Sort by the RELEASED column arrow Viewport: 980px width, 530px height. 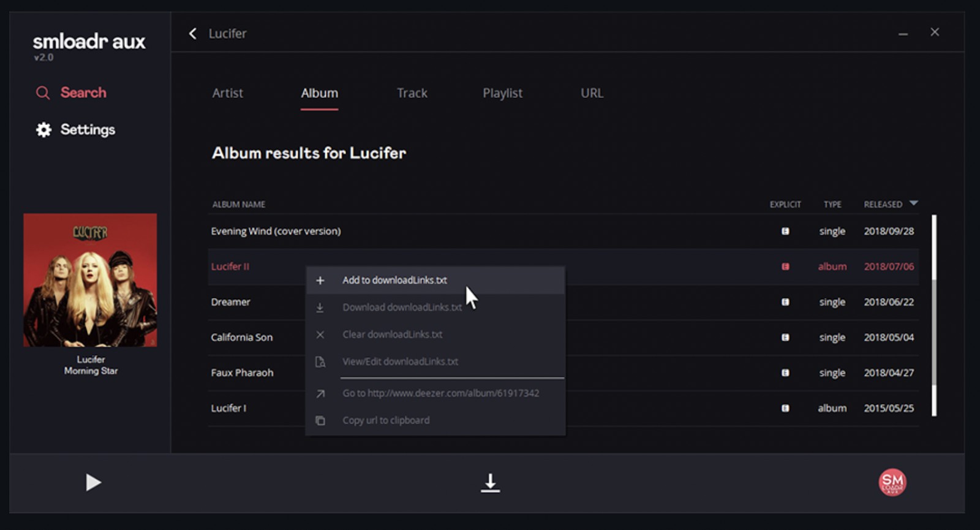point(914,203)
